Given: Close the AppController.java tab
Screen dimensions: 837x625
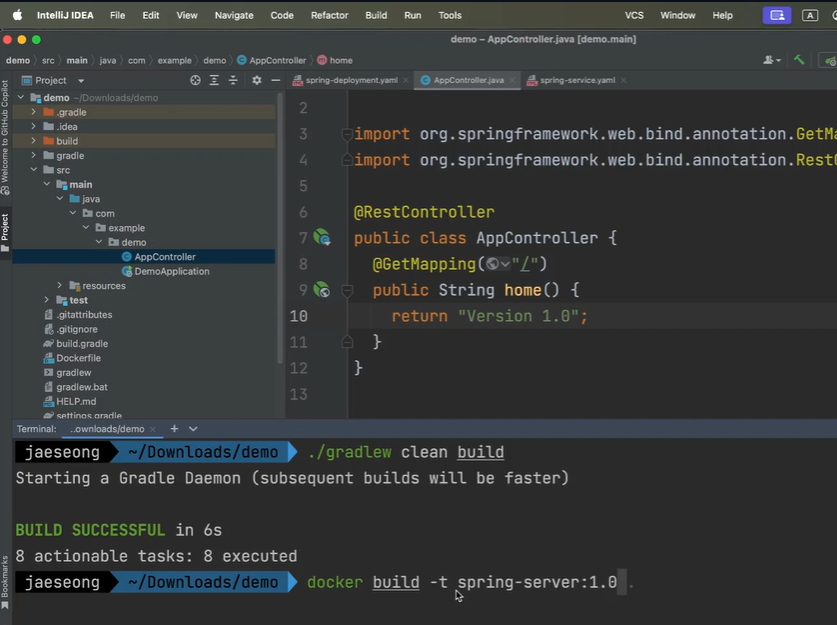Looking at the screenshot, I should coord(512,80).
